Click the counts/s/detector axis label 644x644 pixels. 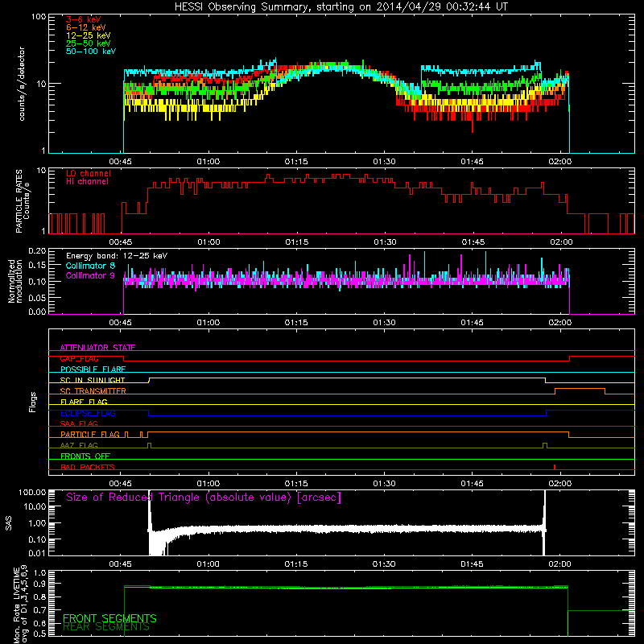point(22,84)
